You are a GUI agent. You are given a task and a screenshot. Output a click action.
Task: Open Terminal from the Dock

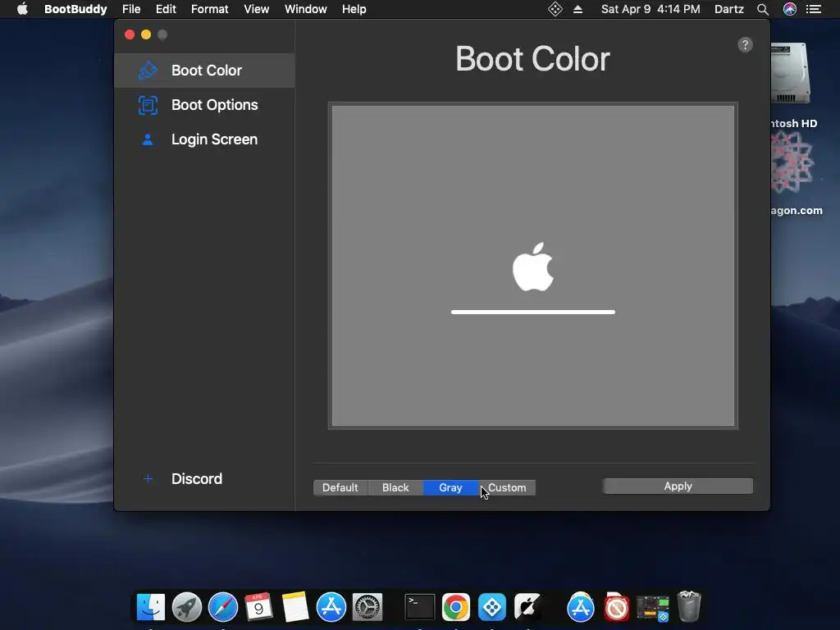(x=419, y=607)
